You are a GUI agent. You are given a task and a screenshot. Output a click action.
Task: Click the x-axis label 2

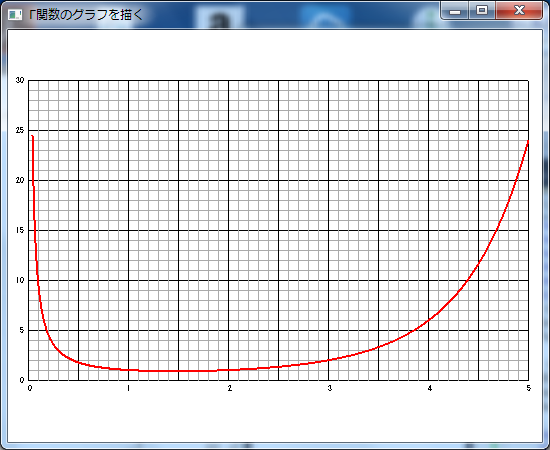(230, 388)
